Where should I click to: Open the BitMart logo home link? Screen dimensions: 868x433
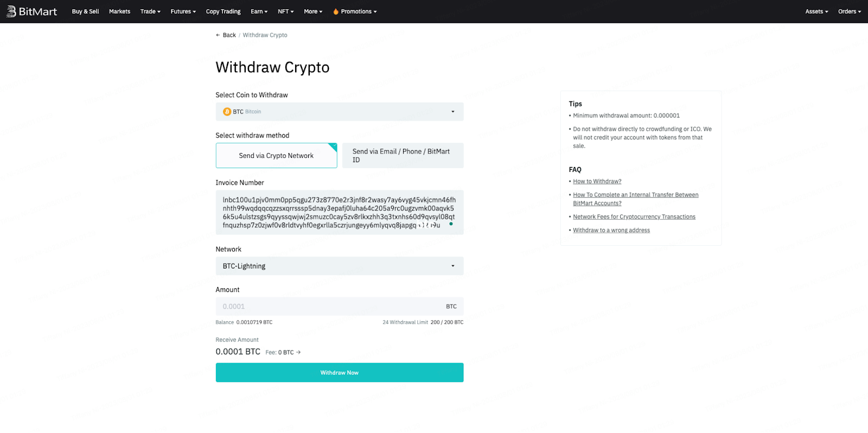click(31, 11)
